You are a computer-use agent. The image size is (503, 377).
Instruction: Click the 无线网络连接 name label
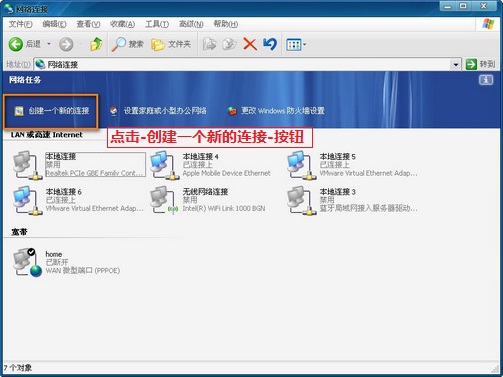[x=205, y=192]
